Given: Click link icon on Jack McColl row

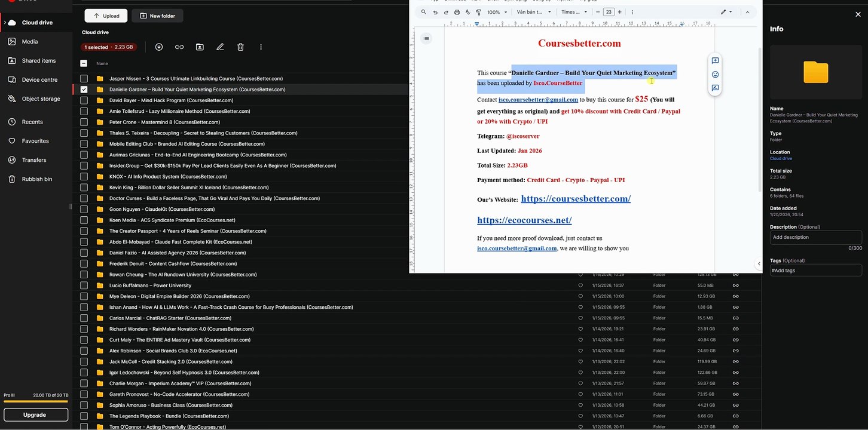Looking at the screenshot, I should coord(735,362).
